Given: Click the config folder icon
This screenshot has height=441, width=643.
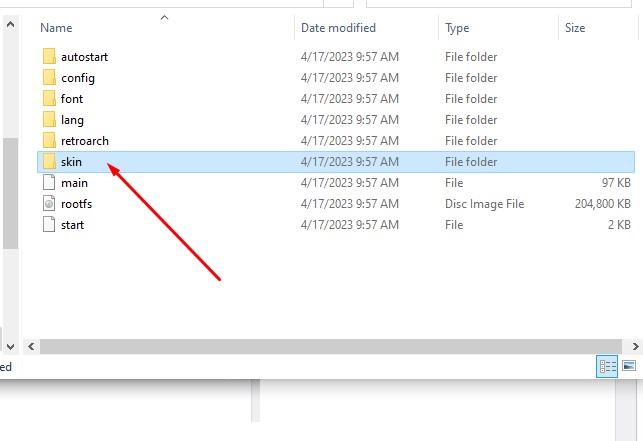Looking at the screenshot, I should tap(49, 78).
